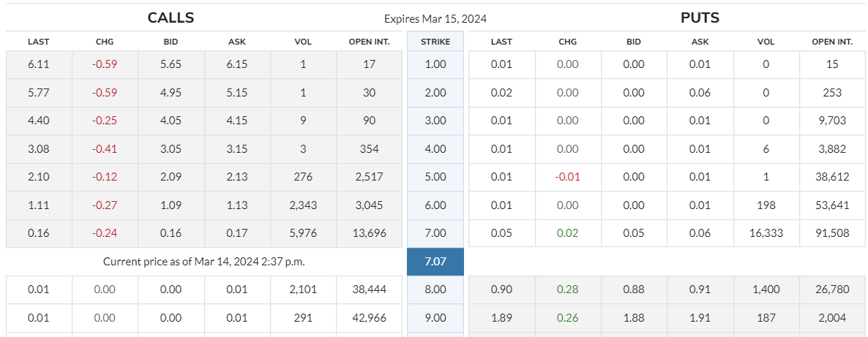
Task: Click the current price 7.07 marker
Action: pyautogui.click(x=435, y=261)
